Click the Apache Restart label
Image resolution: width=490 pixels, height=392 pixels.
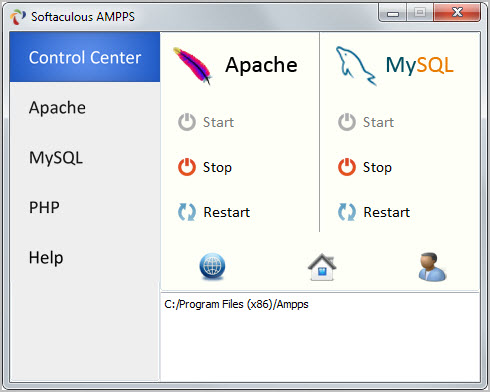pos(227,212)
